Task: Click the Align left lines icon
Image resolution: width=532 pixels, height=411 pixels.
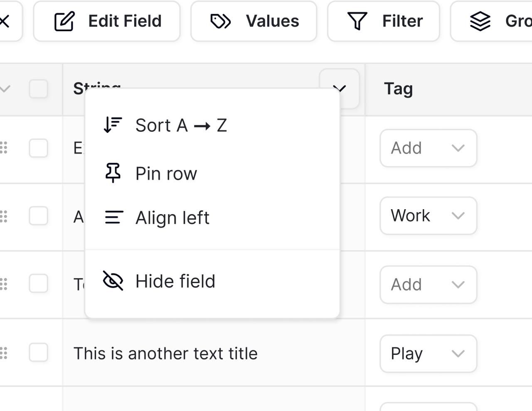Action: [x=113, y=217]
